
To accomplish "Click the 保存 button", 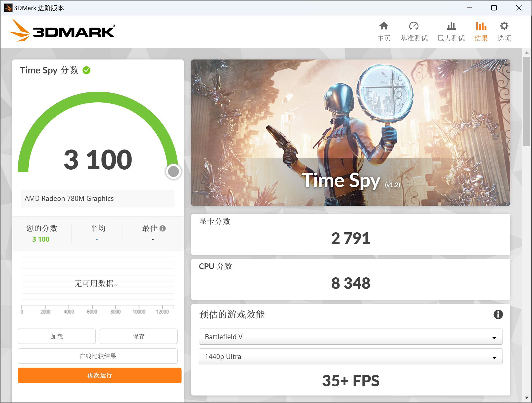I will tap(139, 336).
